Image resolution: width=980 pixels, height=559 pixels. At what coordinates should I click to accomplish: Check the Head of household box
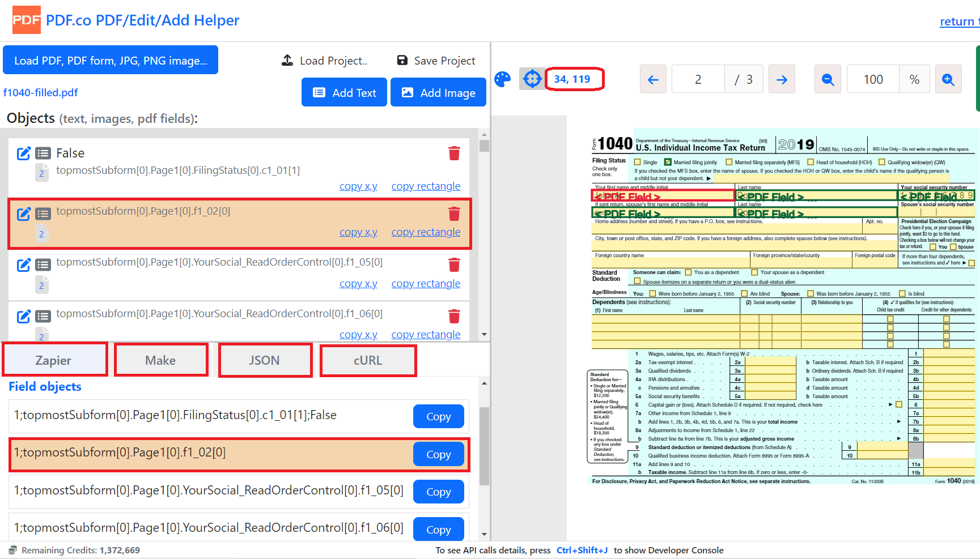click(811, 162)
